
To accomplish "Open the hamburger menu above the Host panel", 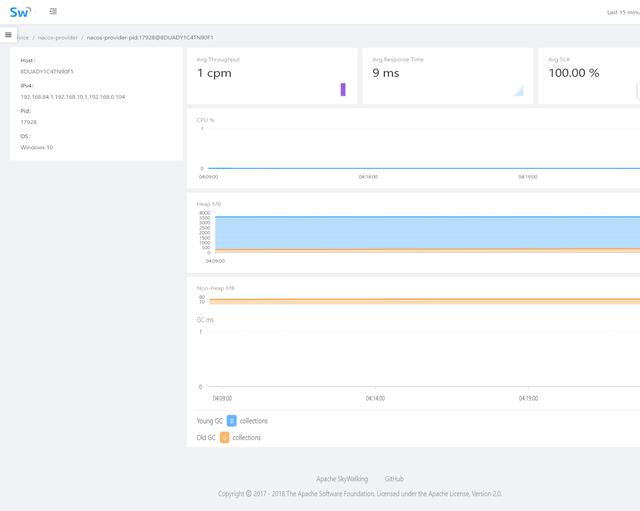I will pos(8,35).
